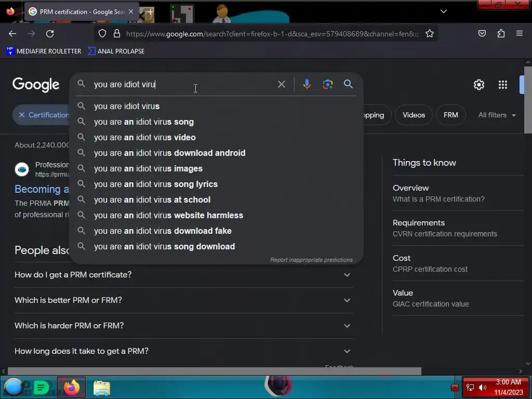The height and width of the screenshot is (399, 532).
Task: Open the Firefox application menu
Action: click(x=520, y=34)
